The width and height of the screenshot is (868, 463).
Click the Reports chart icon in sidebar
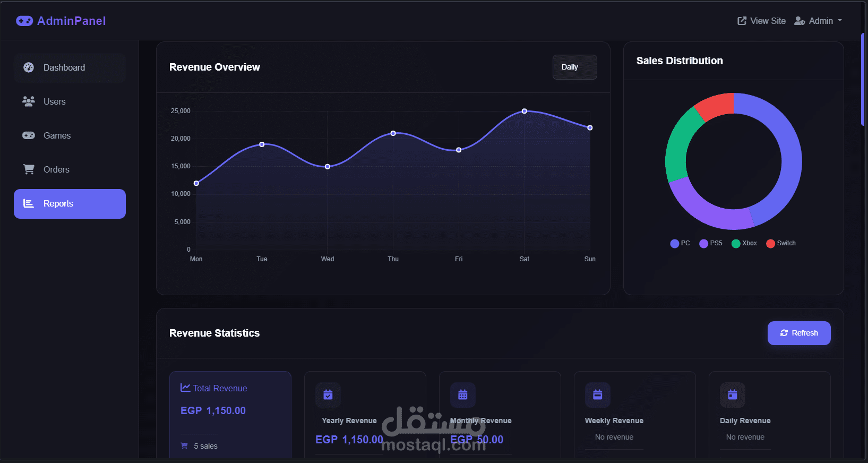[x=29, y=203]
